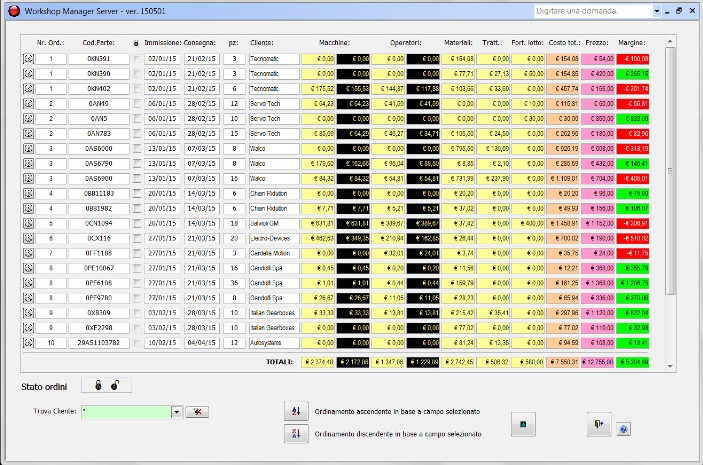Select client cell 'Autosystems'
Viewport: 703px width, 465px height.
[x=274, y=343]
